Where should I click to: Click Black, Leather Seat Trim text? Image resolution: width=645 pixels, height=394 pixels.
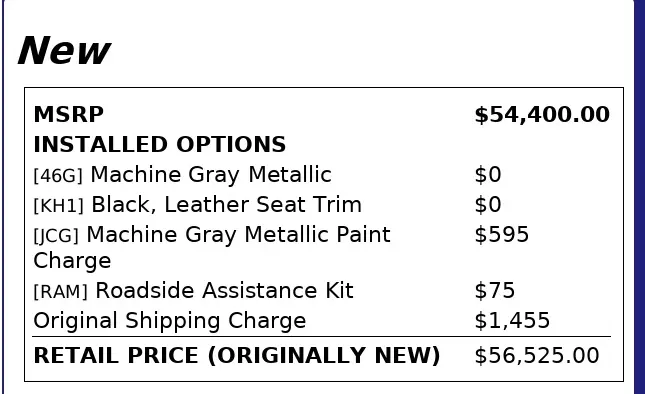[x=226, y=204]
